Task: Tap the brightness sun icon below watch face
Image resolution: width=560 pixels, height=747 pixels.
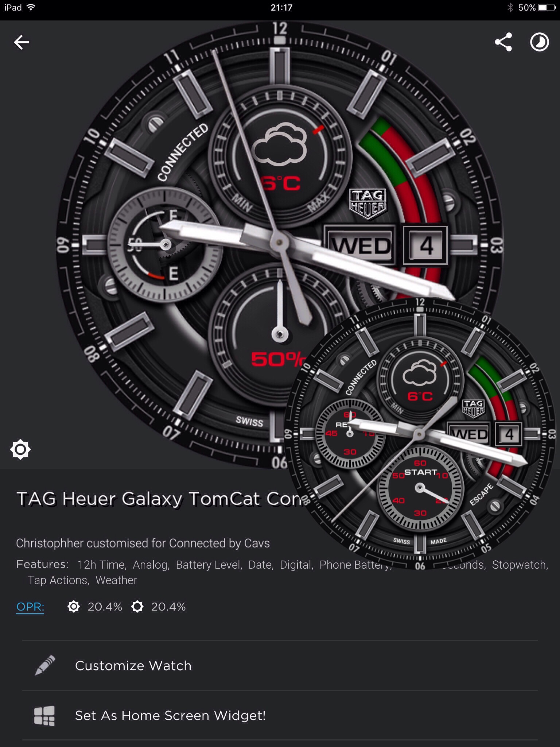Action: click(20, 449)
